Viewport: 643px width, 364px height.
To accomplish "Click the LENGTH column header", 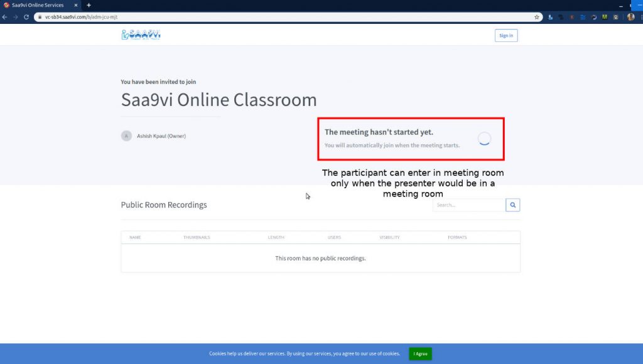I will 276,237.
